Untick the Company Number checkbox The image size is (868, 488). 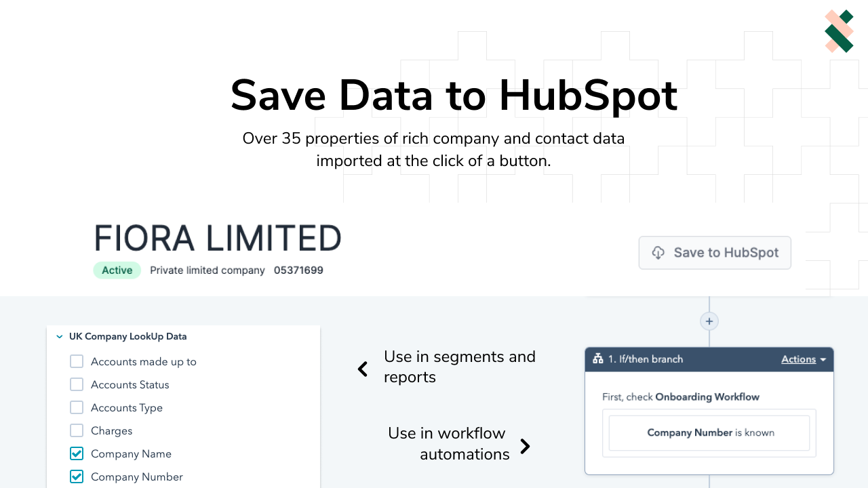point(77,477)
